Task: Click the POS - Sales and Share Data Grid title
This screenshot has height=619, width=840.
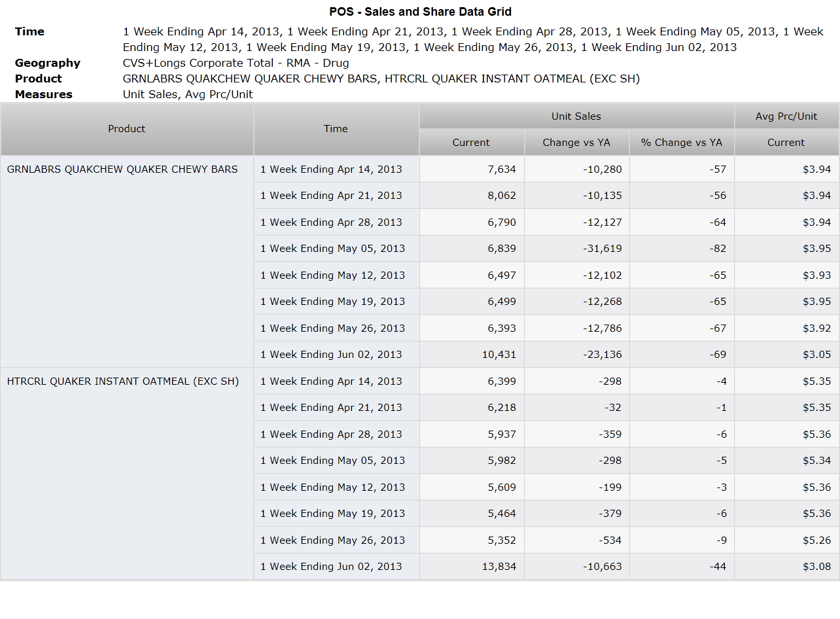Action: click(x=420, y=12)
